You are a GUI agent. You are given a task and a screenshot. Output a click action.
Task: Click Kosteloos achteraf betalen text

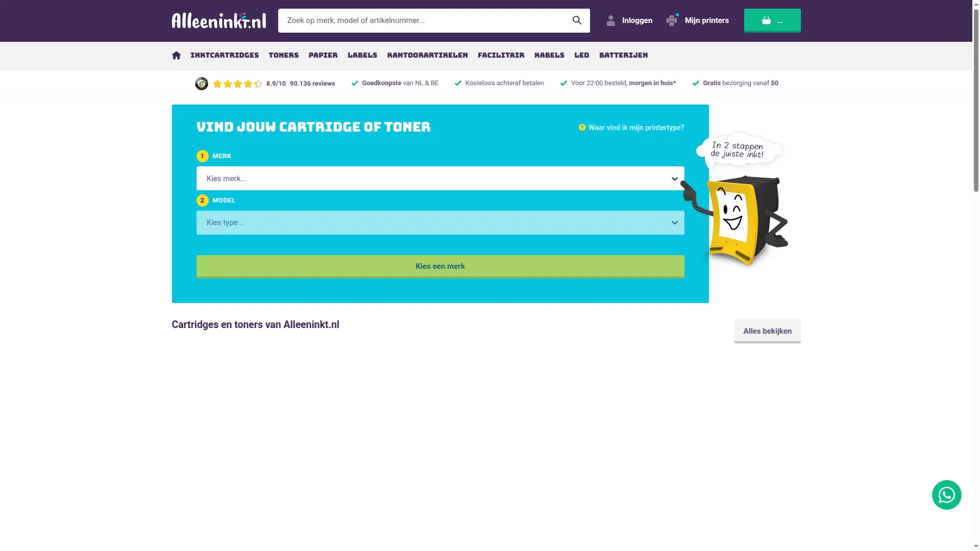(x=505, y=83)
